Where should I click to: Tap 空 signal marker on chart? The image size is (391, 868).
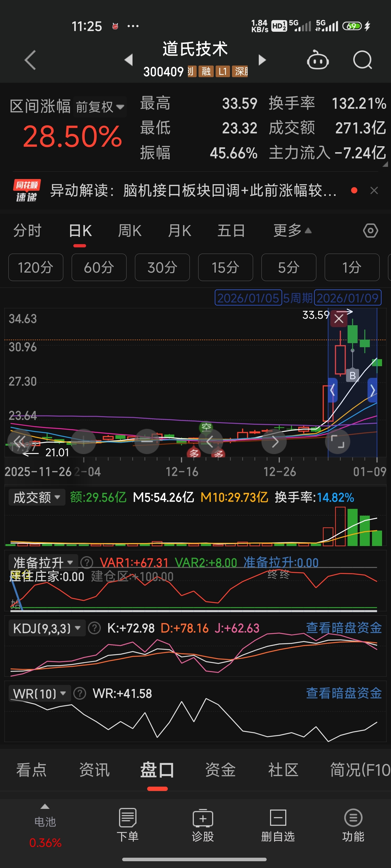(206, 427)
